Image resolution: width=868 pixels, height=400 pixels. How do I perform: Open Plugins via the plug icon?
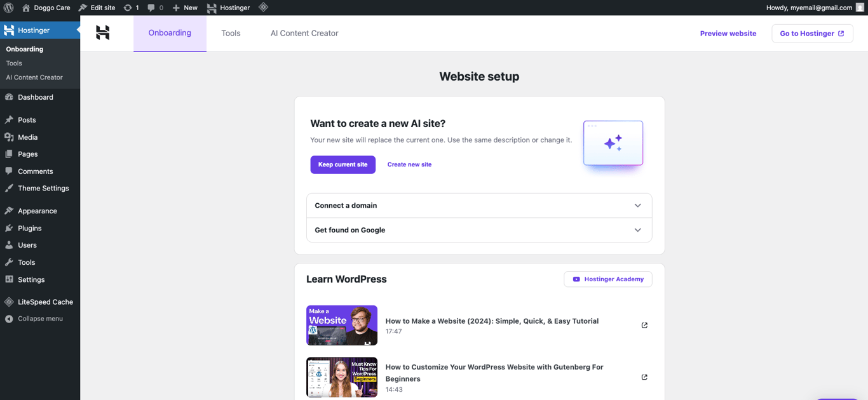[x=9, y=228]
